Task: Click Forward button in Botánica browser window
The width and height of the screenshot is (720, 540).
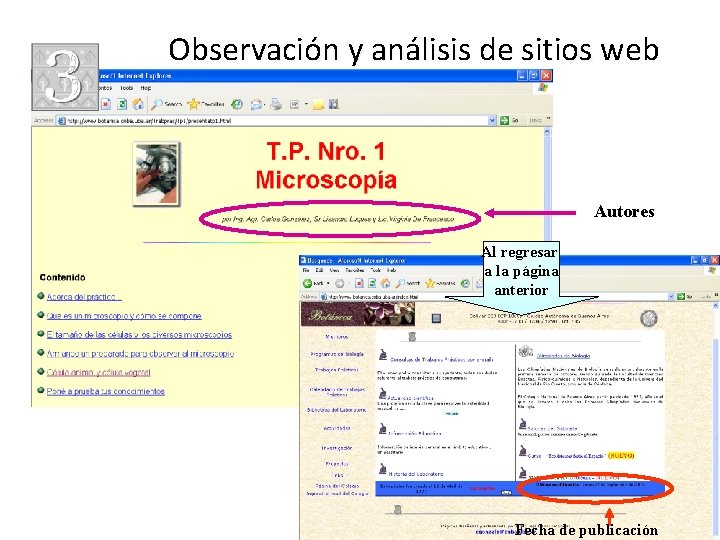Action: tap(339, 283)
